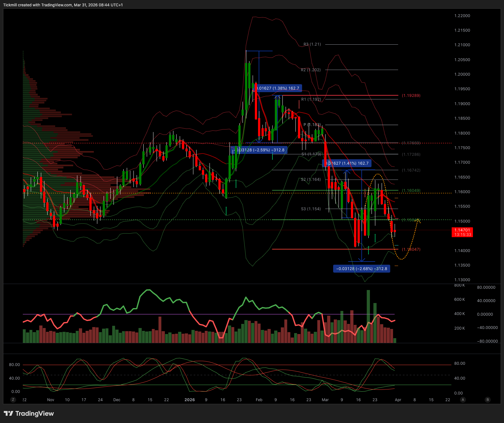Screen dimensions: 504x423
Task: Click the red 1.19289 resistance level label
Action: (411, 96)
